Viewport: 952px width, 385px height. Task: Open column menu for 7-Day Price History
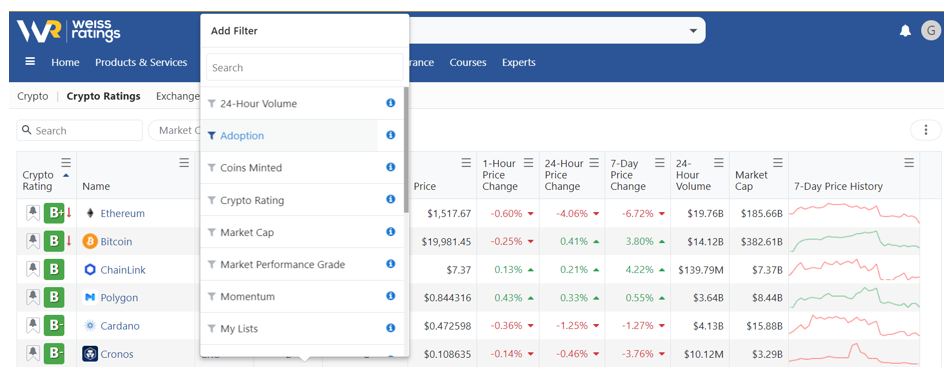pyautogui.click(x=909, y=163)
